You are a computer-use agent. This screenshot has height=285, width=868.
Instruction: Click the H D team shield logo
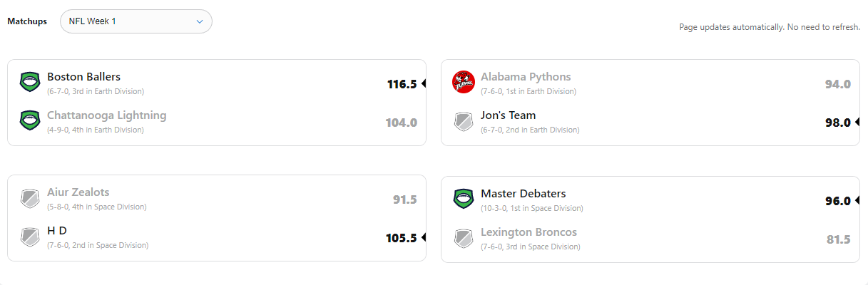tap(29, 236)
